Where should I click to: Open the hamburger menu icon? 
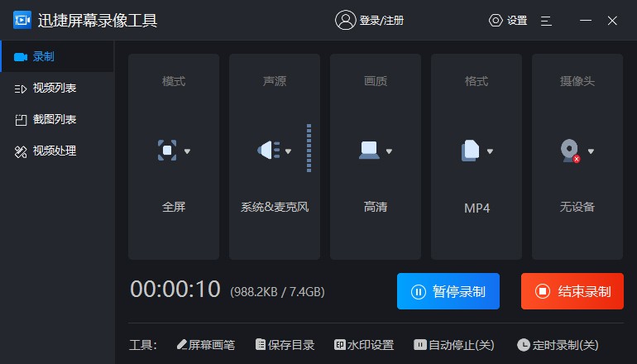click(546, 21)
